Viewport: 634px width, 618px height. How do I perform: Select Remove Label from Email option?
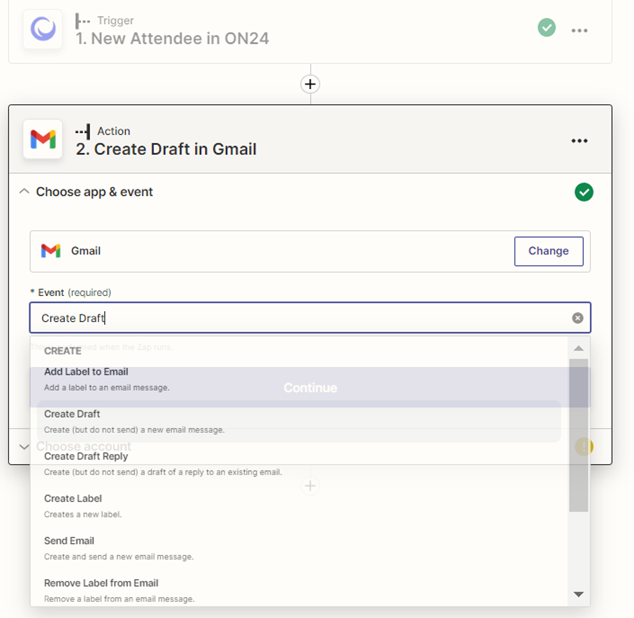pos(299,590)
